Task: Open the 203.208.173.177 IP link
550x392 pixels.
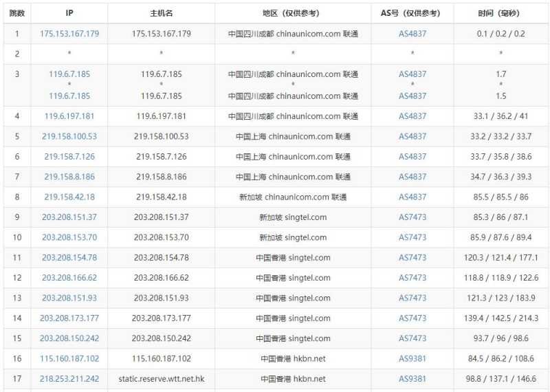Action: tap(69, 318)
